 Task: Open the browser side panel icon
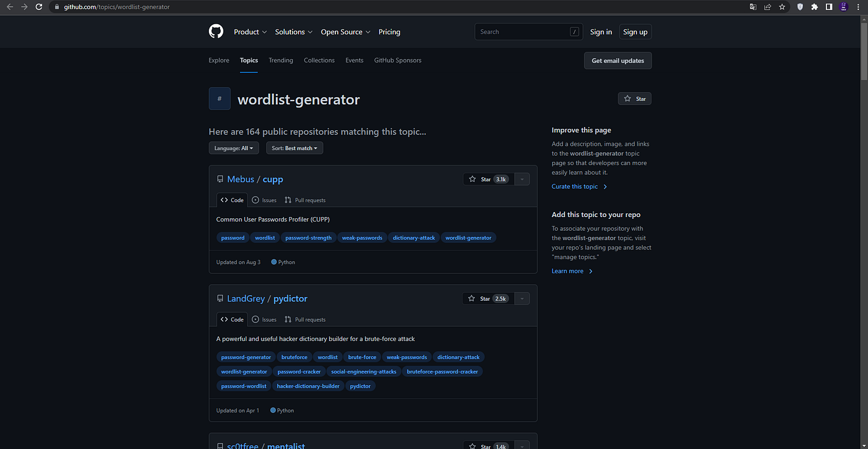tap(829, 7)
